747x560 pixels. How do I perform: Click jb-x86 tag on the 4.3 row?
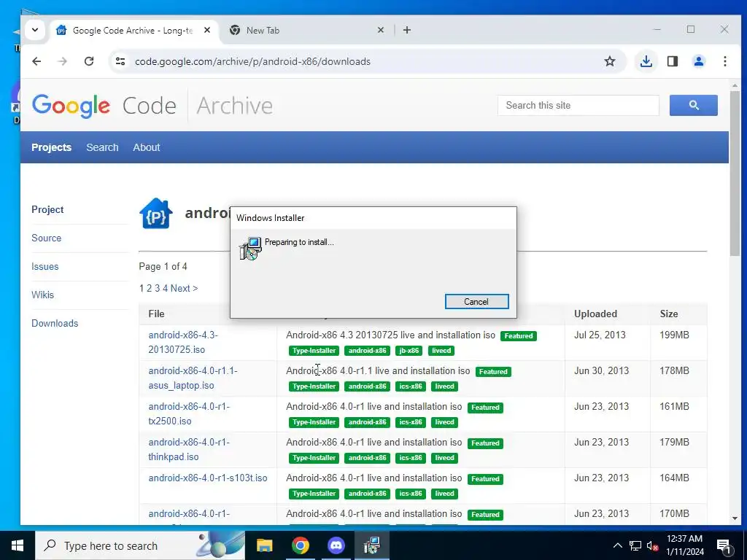(x=409, y=351)
